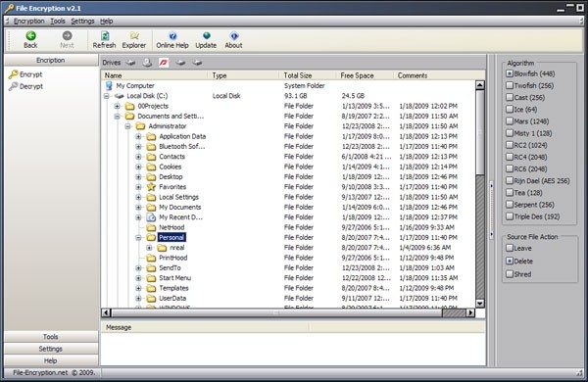588x382 pixels.
Task: Click the Encription sidebar header
Action: (x=51, y=61)
